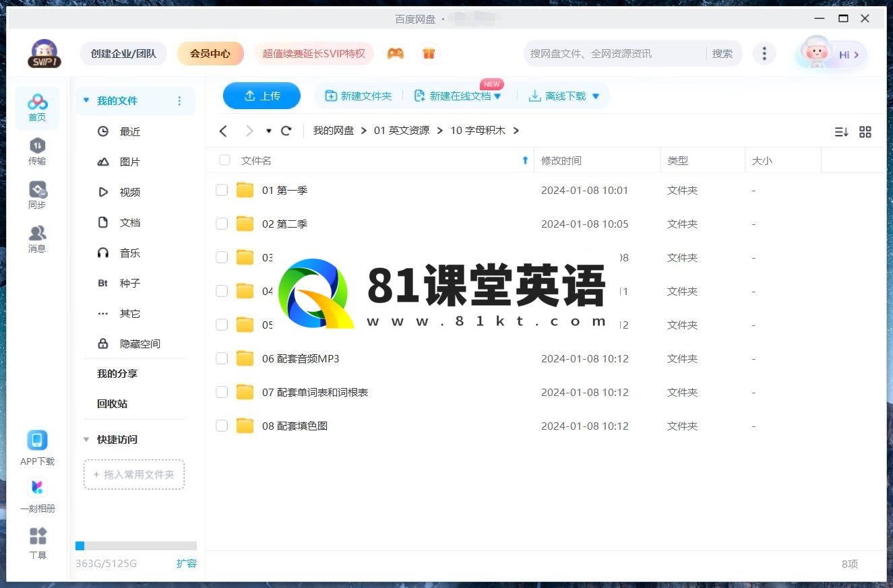This screenshot has width=893, height=588.
Task: Open 06 配套音频MP3 folder icon
Action: pyautogui.click(x=245, y=358)
